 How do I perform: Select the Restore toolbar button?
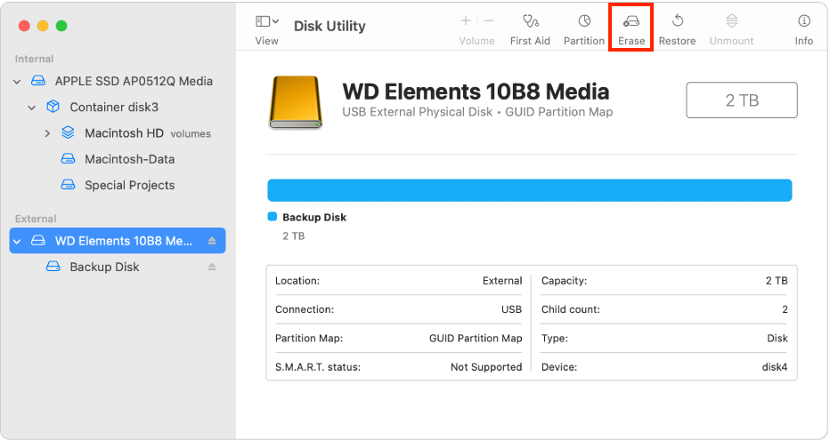point(677,30)
